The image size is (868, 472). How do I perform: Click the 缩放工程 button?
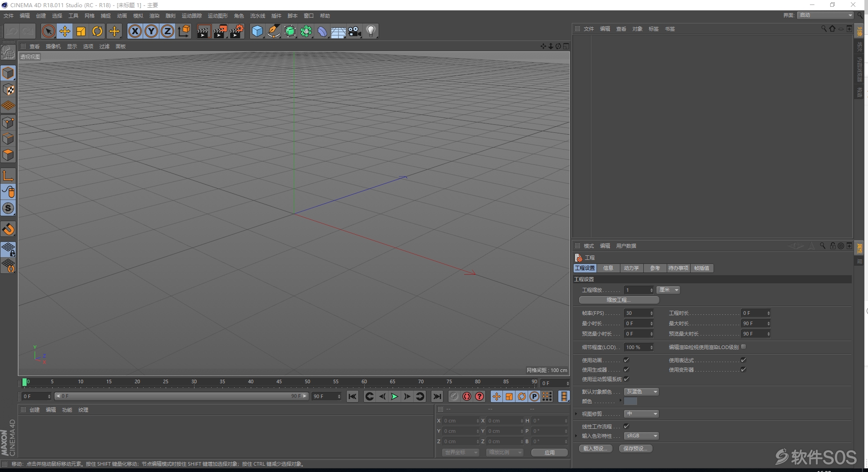619,300
